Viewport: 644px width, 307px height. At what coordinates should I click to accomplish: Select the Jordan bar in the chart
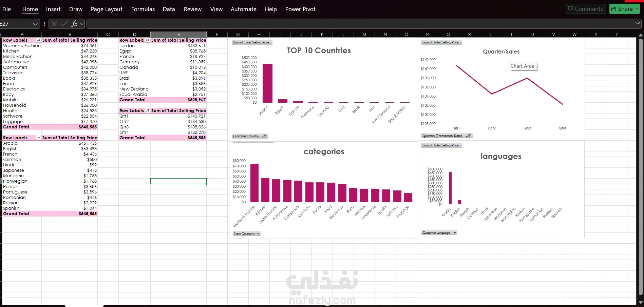point(267,83)
